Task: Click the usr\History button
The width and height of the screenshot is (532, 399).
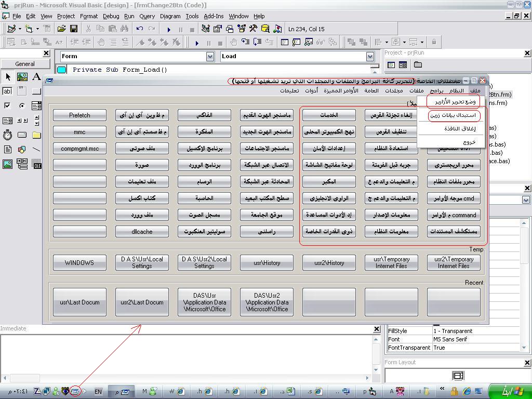Action: pos(267,262)
